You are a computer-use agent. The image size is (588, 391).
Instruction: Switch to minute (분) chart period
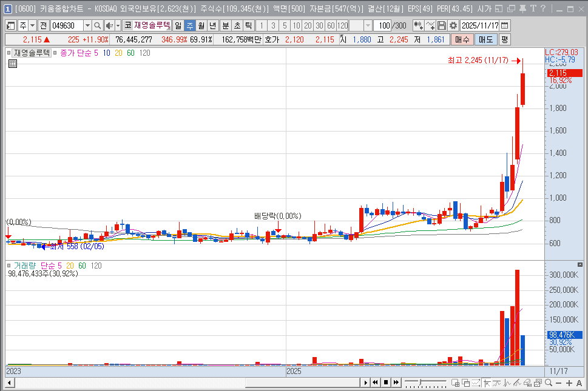(226, 25)
